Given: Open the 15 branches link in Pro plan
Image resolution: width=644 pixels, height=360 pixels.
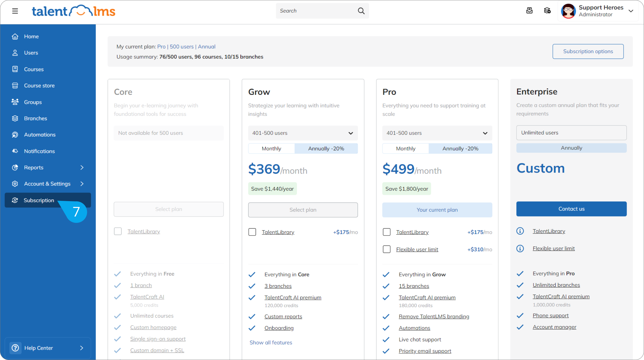Looking at the screenshot, I should 414,286.
